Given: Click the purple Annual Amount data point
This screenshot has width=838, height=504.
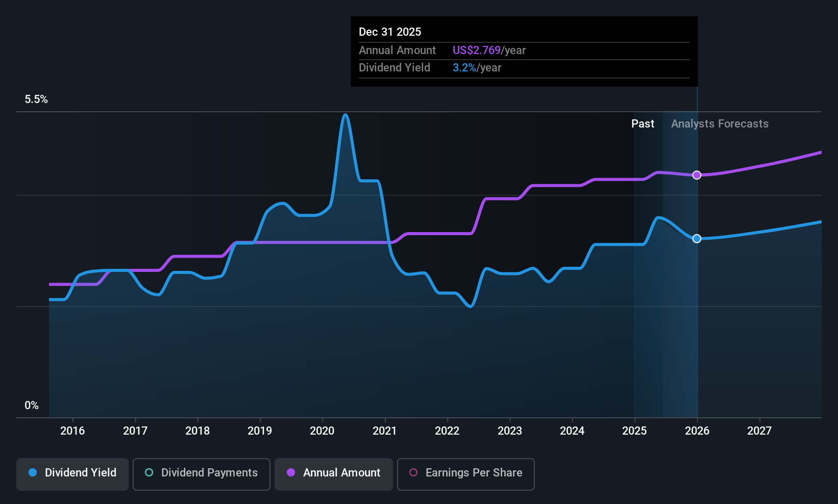Looking at the screenshot, I should [697, 175].
